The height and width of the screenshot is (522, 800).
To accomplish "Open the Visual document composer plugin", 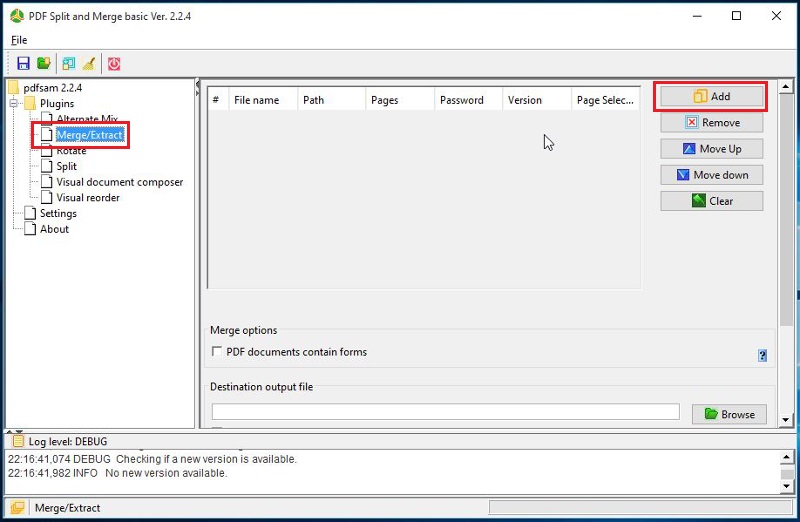I will [119, 182].
